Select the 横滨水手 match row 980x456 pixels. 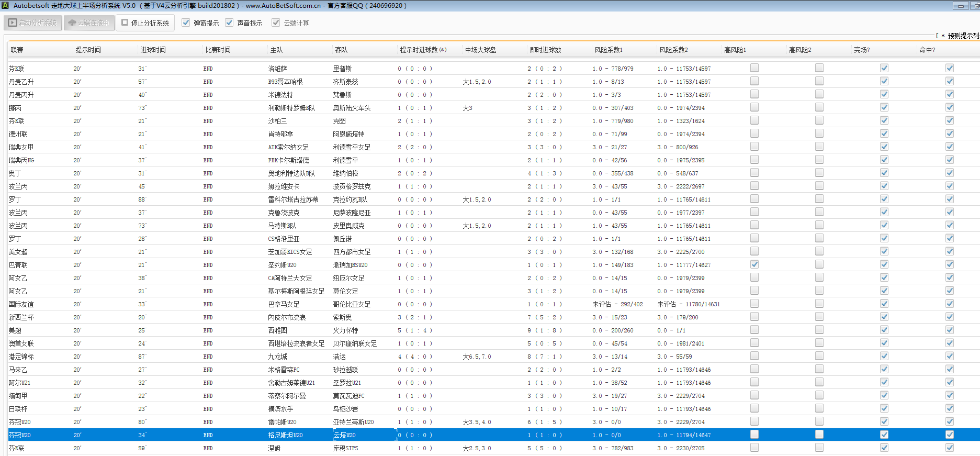point(280,409)
